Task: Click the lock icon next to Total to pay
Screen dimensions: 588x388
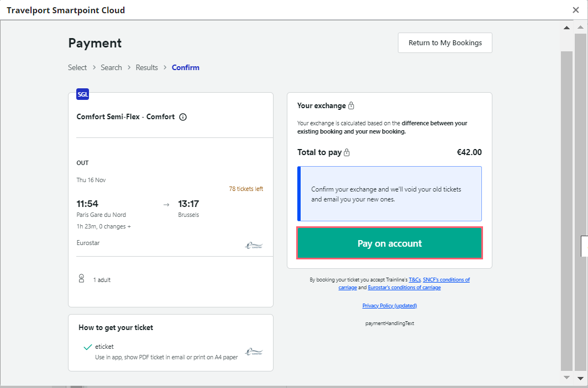Action: click(347, 152)
